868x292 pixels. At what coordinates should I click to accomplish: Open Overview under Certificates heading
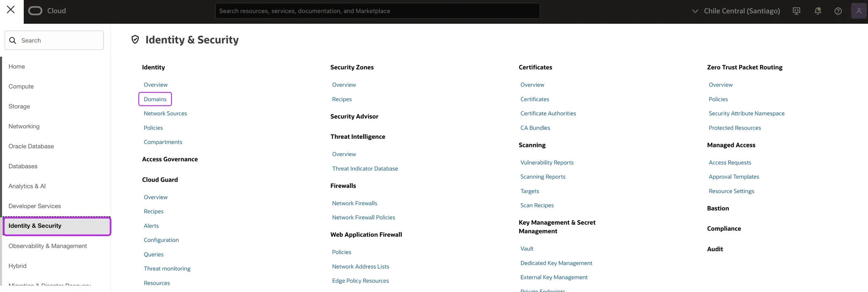[x=532, y=85]
